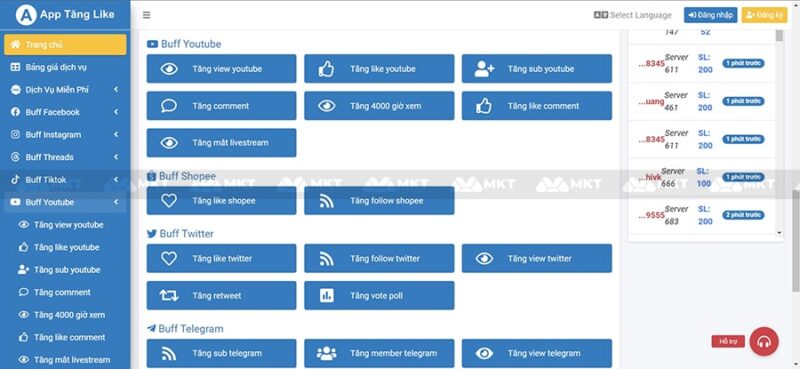The height and width of the screenshot is (369, 800).
Task: Click the heart icon on Tăng like shopee
Action: [x=169, y=201]
